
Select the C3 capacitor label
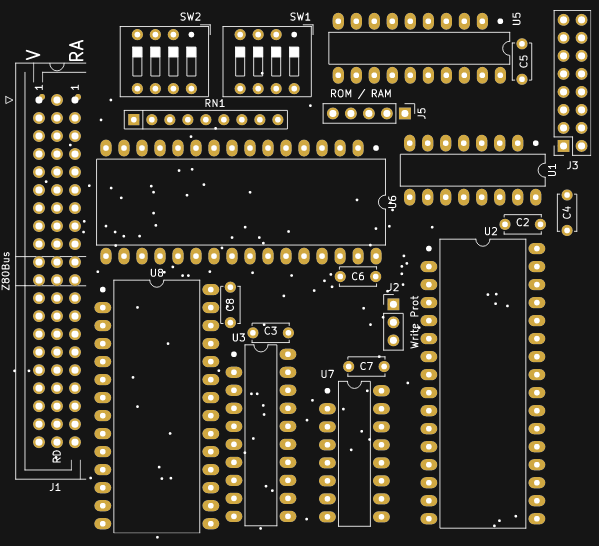click(270, 331)
